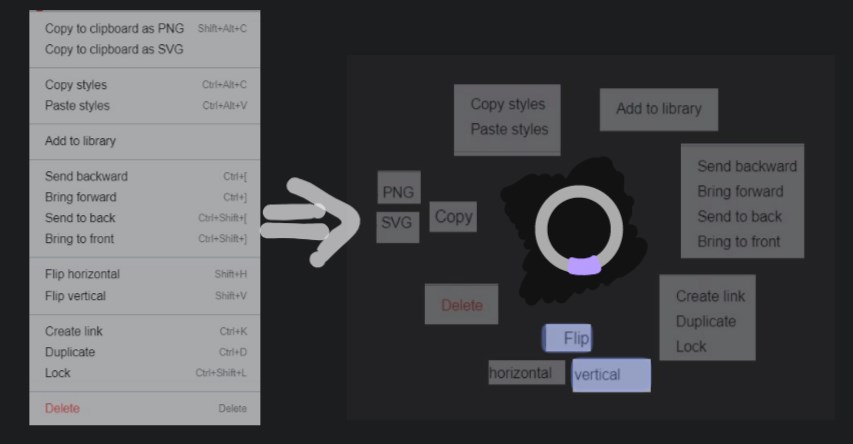This screenshot has width=853, height=444.
Task: Click 'Create link' in the radial menu group
Action: (710, 297)
